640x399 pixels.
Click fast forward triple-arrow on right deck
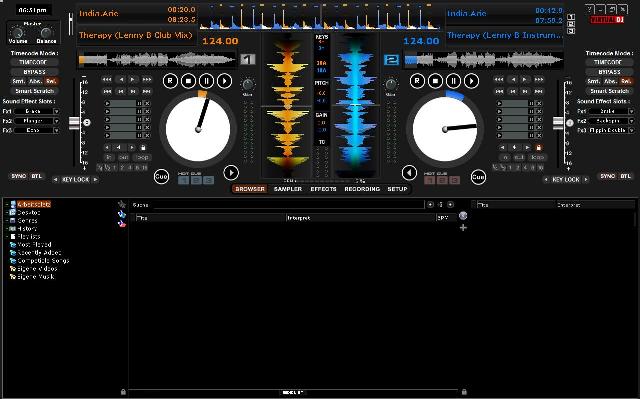[539, 79]
